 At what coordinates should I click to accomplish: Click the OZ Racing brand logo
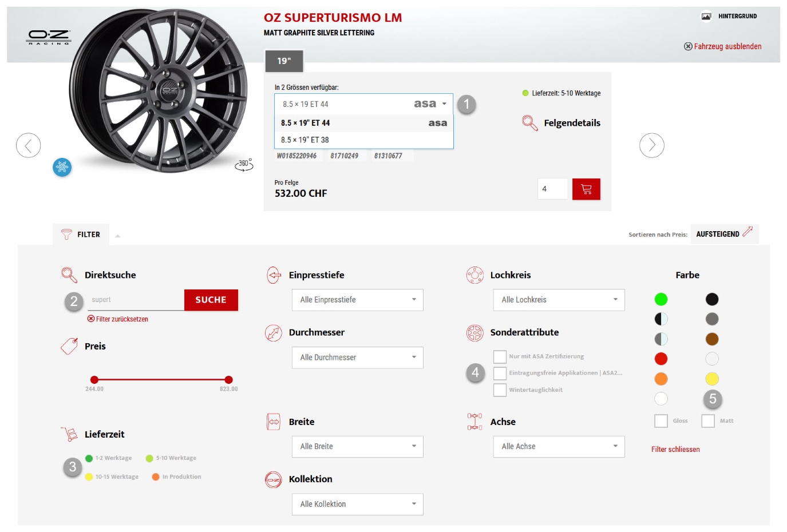click(49, 37)
